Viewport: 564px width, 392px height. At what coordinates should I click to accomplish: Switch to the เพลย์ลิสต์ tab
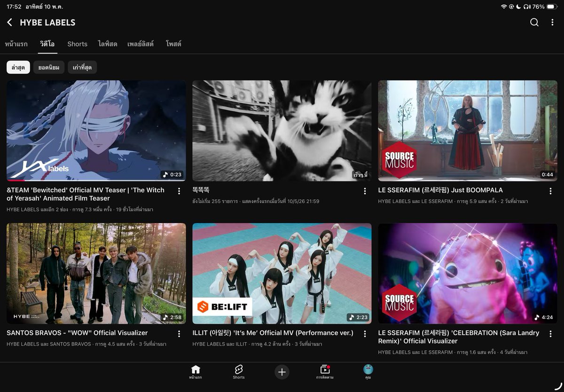141,44
